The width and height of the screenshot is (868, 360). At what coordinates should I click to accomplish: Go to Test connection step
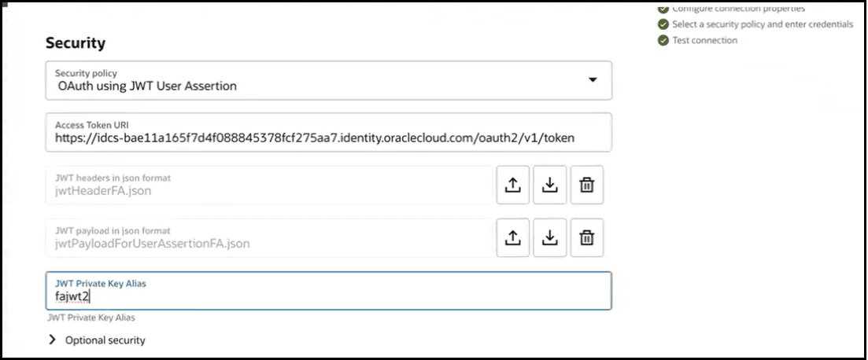coord(704,40)
